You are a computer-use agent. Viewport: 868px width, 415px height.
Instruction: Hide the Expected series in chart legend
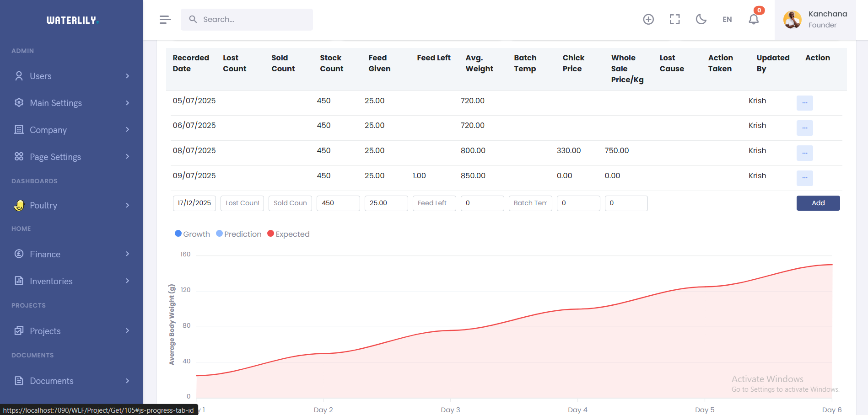click(x=288, y=234)
